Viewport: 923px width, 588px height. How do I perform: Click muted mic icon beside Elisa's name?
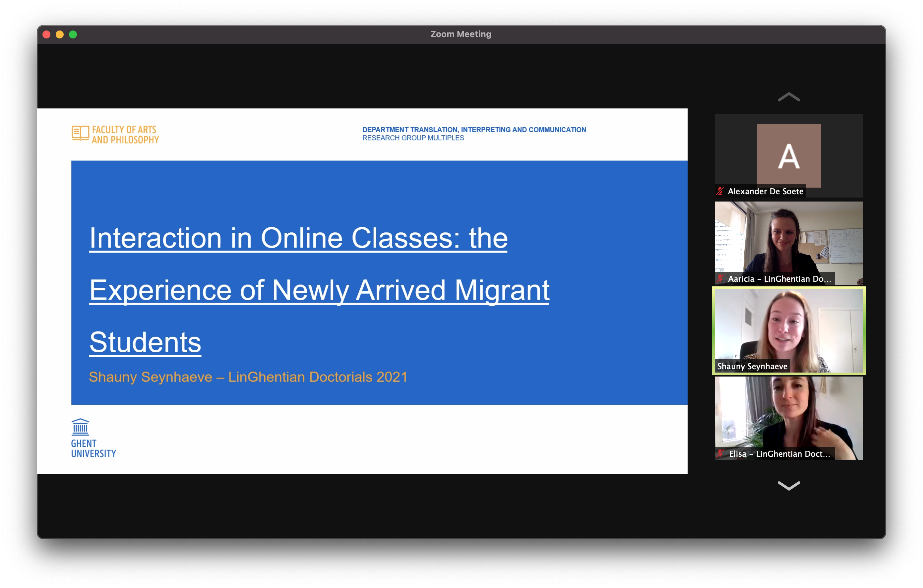[720, 453]
